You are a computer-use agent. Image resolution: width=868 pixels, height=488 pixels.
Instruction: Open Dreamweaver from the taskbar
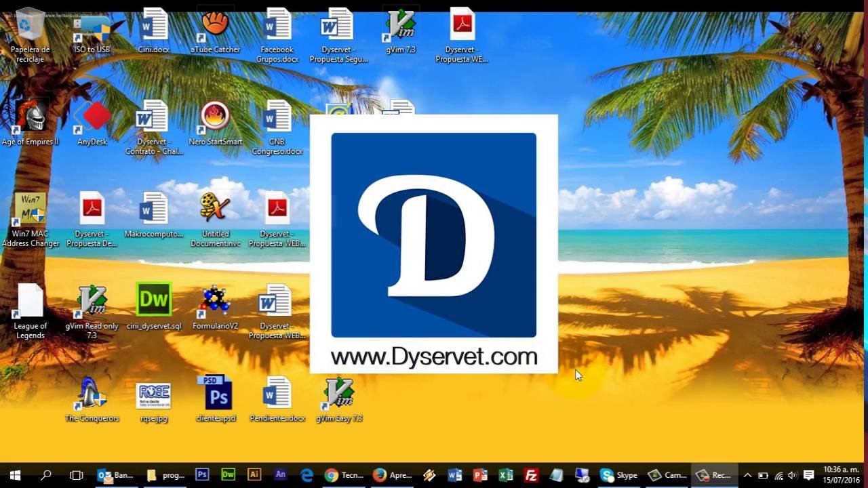(229, 475)
